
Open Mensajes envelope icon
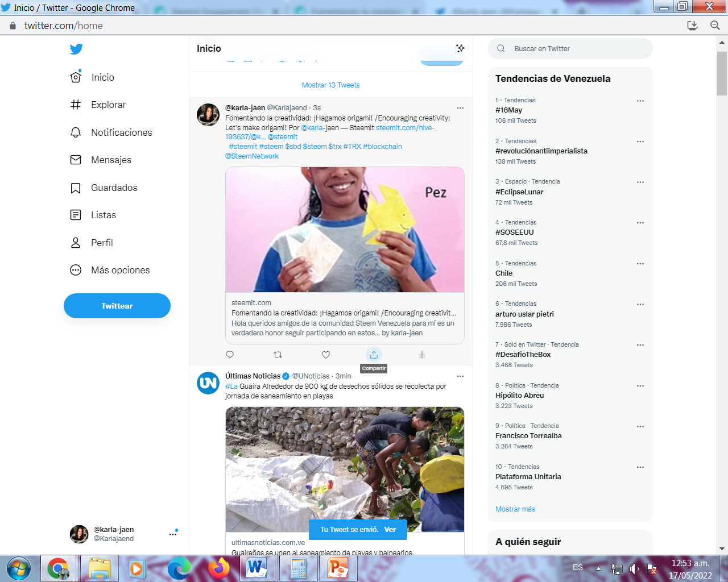[76, 160]
